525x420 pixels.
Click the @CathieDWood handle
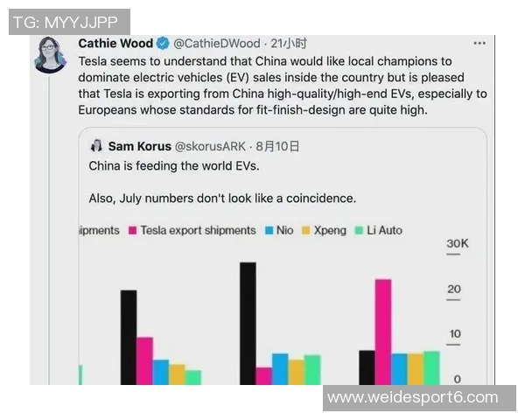tap(215, 43)
